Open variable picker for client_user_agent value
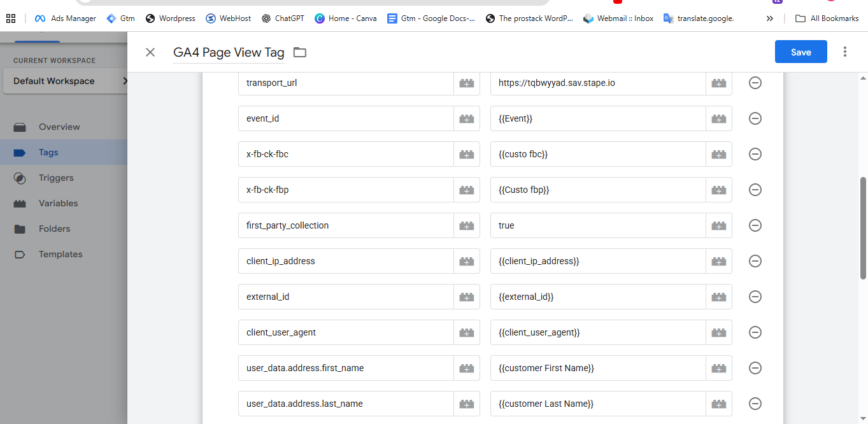This screenshot has width=868, height=424. click(718, 332)
